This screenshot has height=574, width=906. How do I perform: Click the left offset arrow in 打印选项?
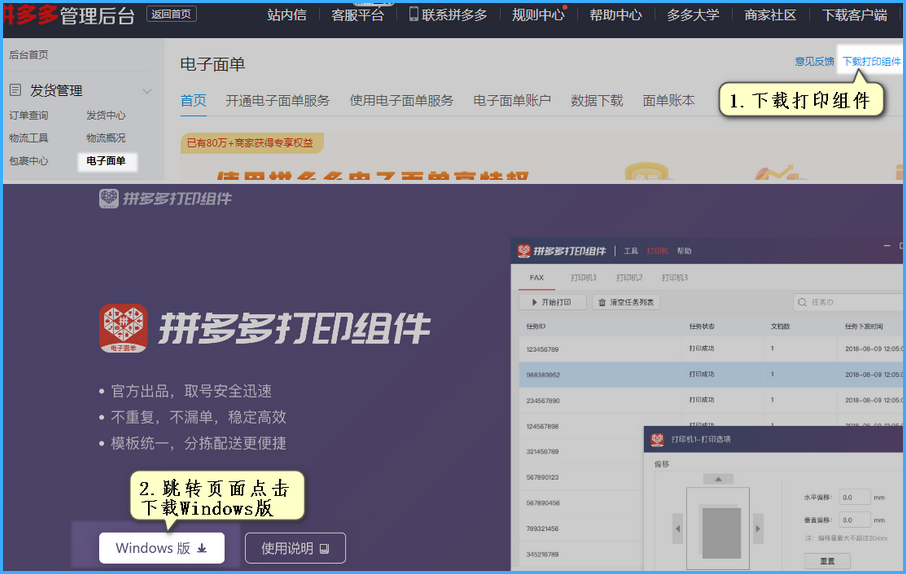click(x=678, y=528)
